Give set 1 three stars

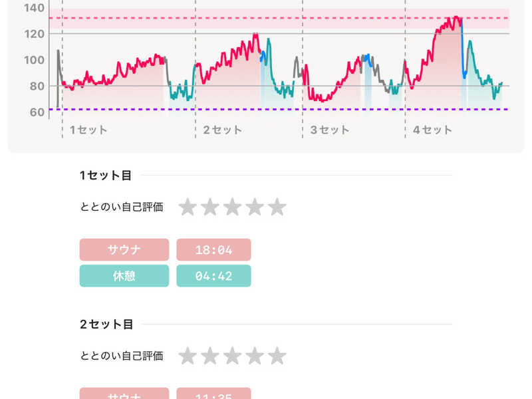pyautogui.click(x=232, y=207)
